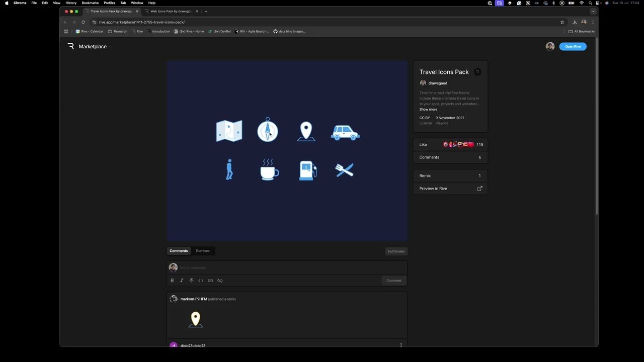
Task: Toggle italic formatting in comment editor
Action: coord(182,281)
